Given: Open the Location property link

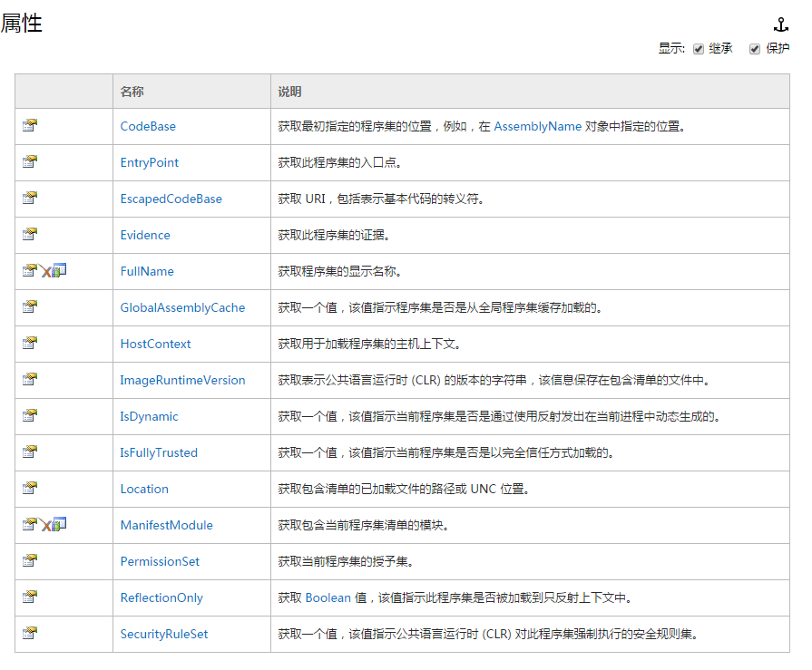Looking at the screenshot, I should coord(144,489).
